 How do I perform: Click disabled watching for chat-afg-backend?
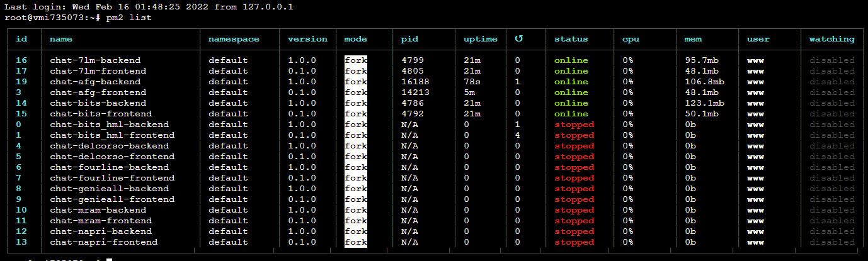pyautogui.click(x=832, y=82)
